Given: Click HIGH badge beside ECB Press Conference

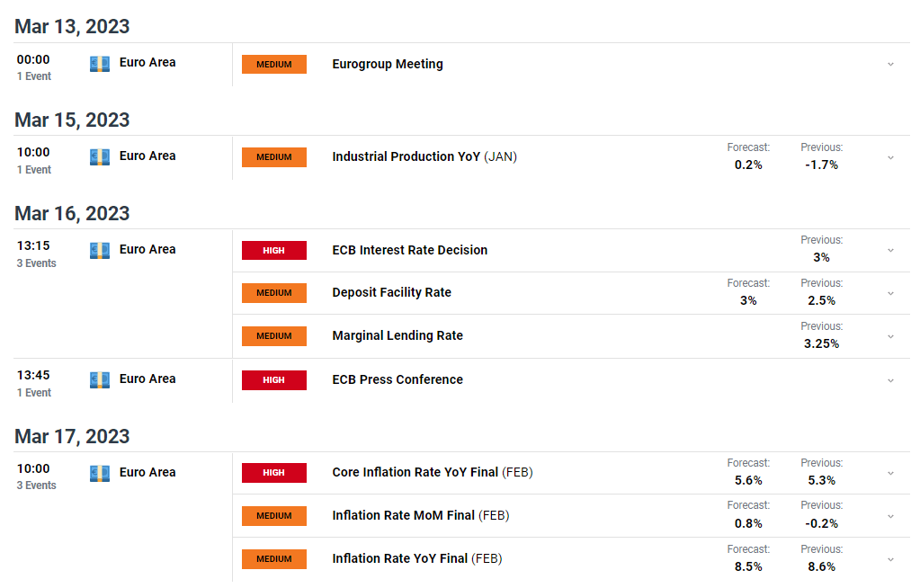Looking at the screenshot, I should click(x=274, y=380).
